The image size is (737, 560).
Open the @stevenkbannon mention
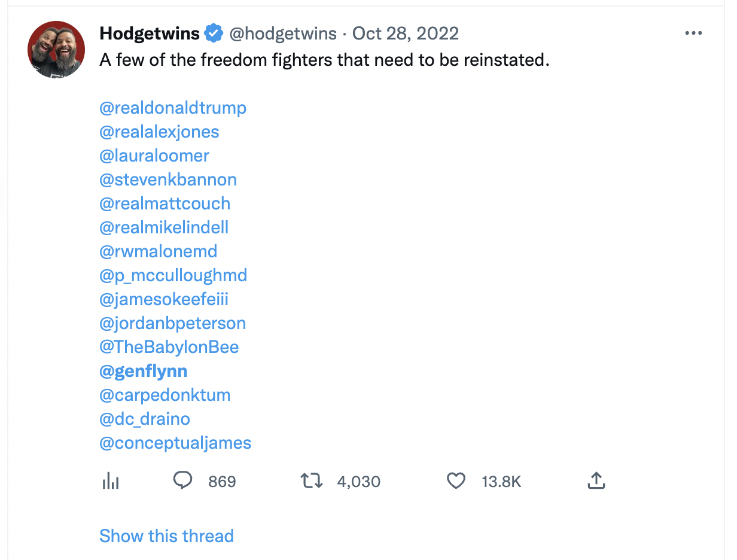[x=168, y=179]
